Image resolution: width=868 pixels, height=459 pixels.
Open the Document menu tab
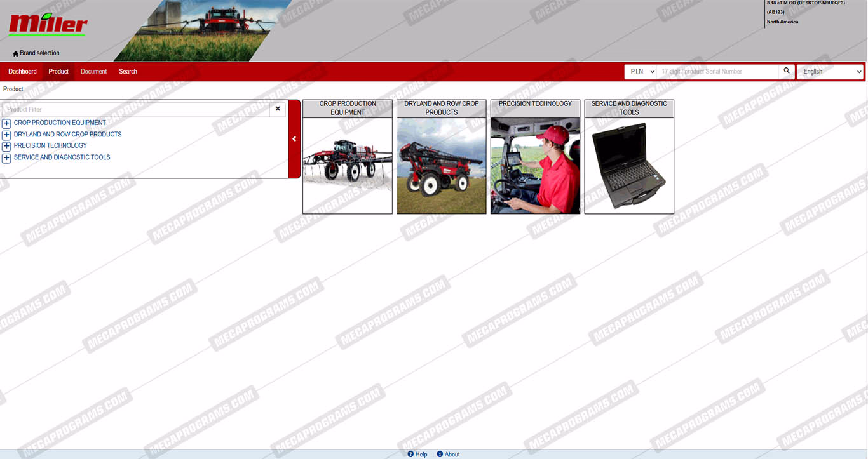tap(93, 72)
